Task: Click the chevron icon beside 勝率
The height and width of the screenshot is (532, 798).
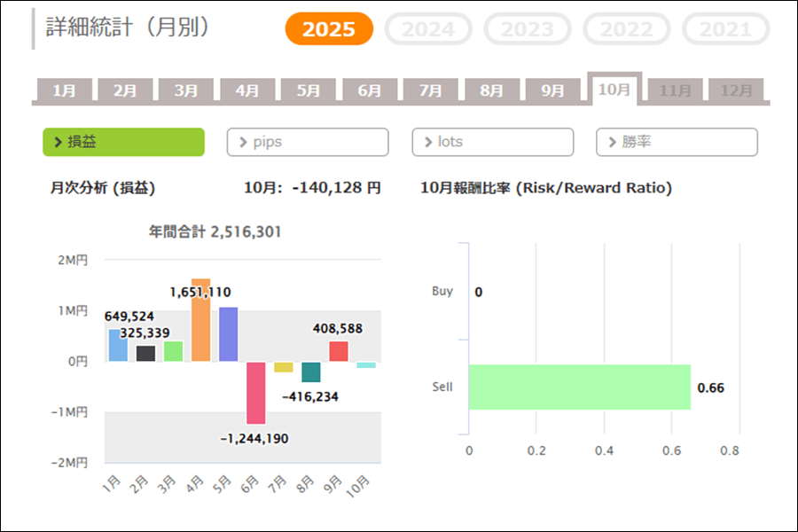Action: point(612,142)
